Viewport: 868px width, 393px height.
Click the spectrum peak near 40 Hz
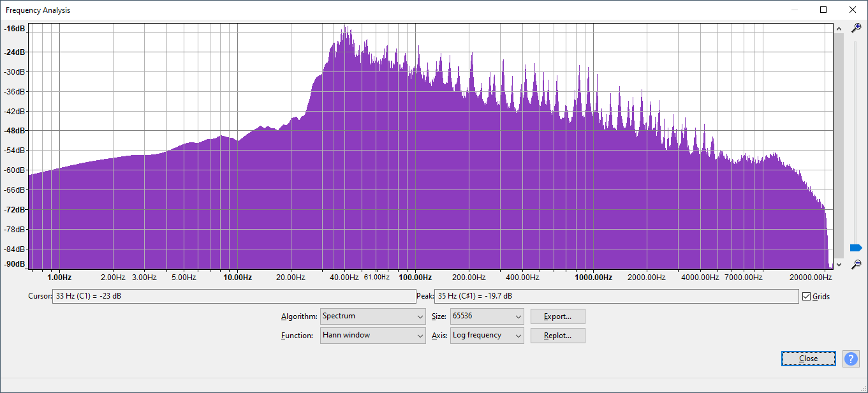345,28
